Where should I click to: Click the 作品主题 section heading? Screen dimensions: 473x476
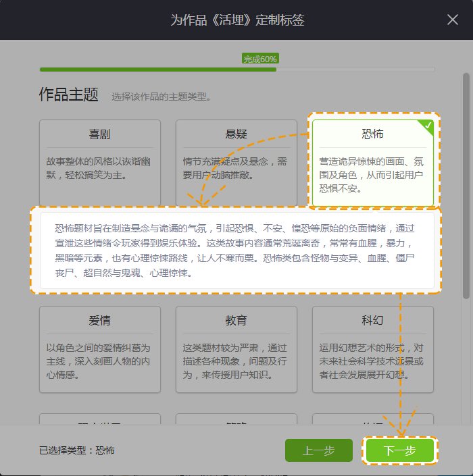pos(69,95)
